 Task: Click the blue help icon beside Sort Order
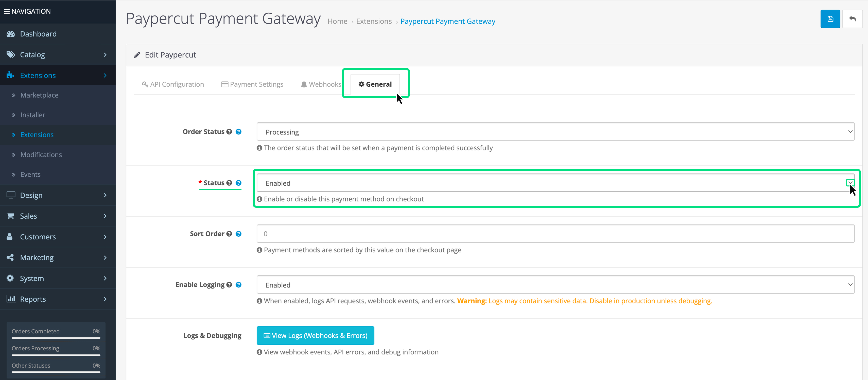tap(239, 234)
